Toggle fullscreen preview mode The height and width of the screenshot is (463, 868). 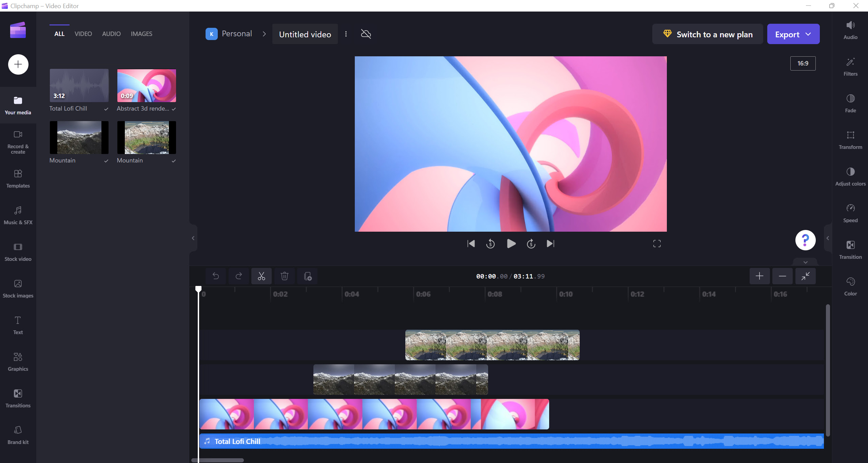(657, 244)
